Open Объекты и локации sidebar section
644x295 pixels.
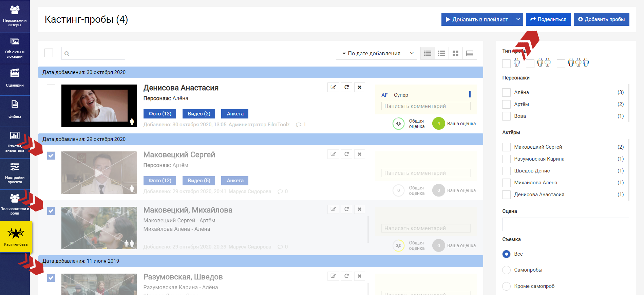(15, 48)
